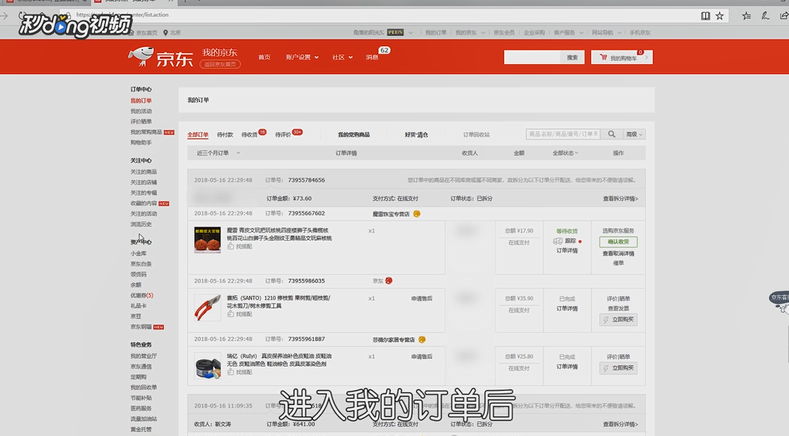Click the magnifier search icon in orders filter
This screenshot has height=436, width=789.
611,134
